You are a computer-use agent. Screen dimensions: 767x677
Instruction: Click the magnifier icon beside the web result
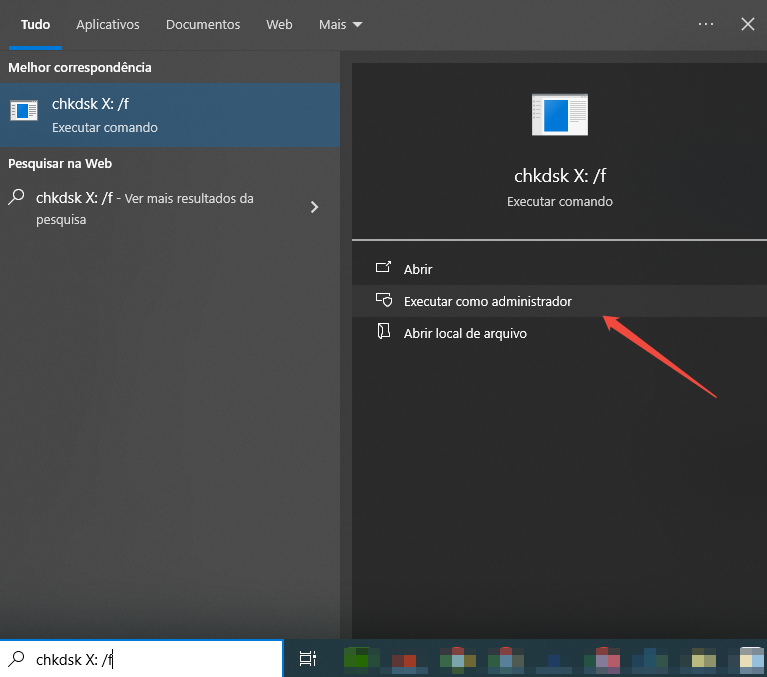click(x=16, y=198)
